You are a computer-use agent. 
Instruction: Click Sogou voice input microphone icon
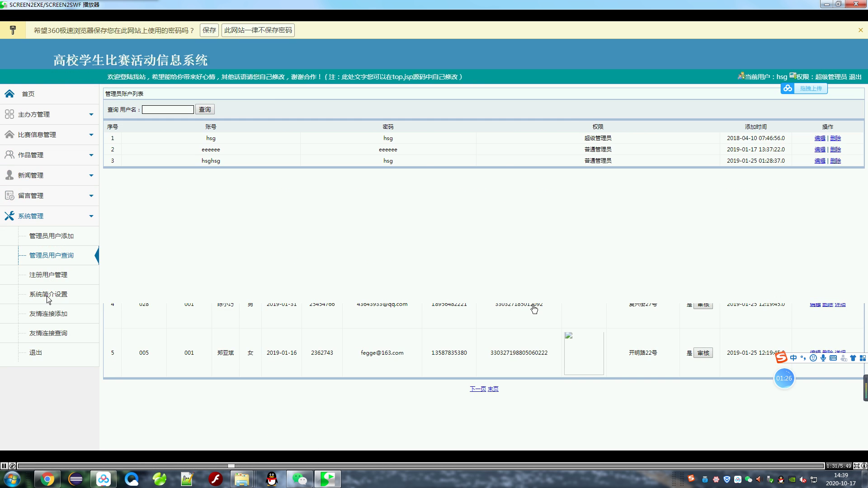[x=823, y=358]
